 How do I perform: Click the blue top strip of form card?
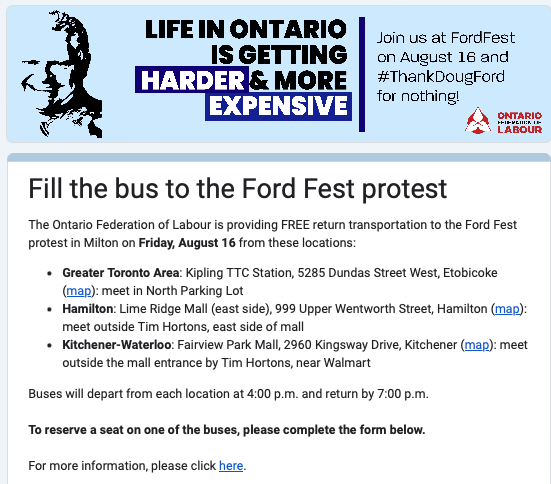[279, 157]
